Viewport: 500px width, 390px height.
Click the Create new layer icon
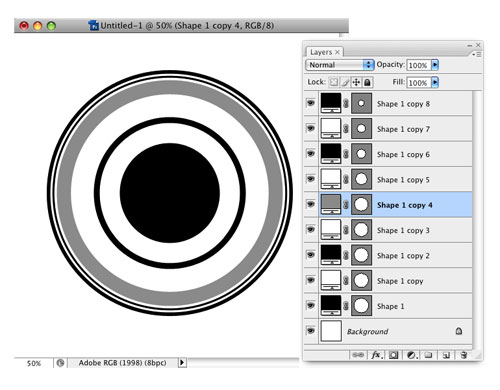tap(446, 355)
